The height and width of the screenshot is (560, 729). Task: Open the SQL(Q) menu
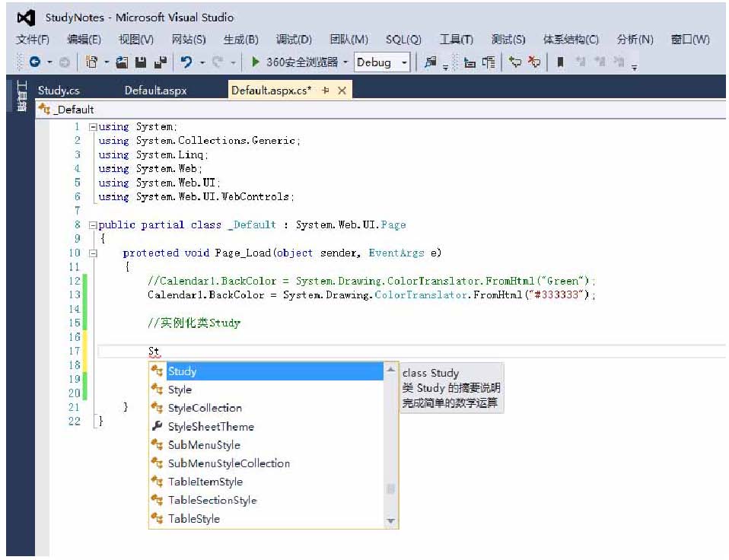403,40
